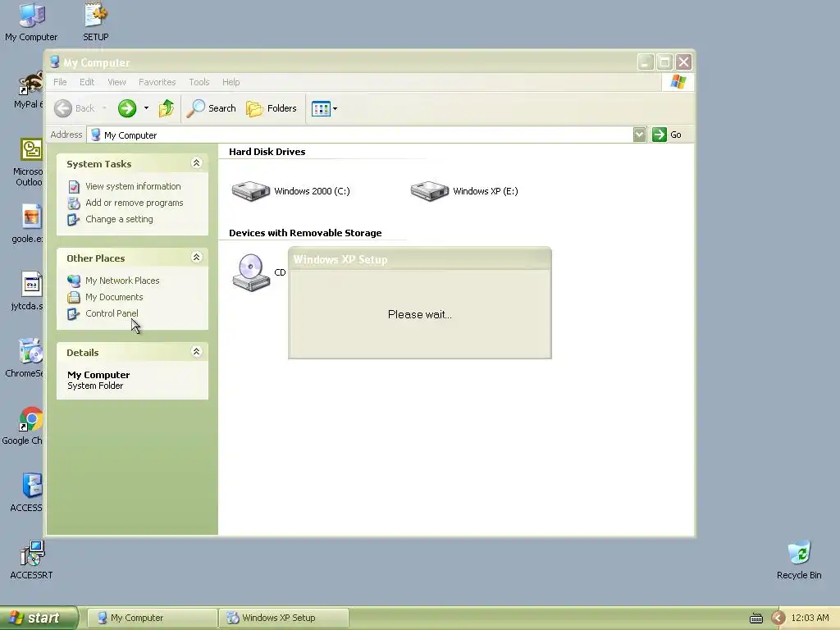Collapse the Details panel
This screenshot has height=630, width=840.
197,351
